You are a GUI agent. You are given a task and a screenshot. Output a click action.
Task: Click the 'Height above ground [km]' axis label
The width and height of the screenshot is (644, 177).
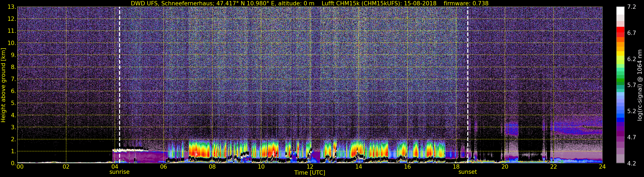point(3,85)
